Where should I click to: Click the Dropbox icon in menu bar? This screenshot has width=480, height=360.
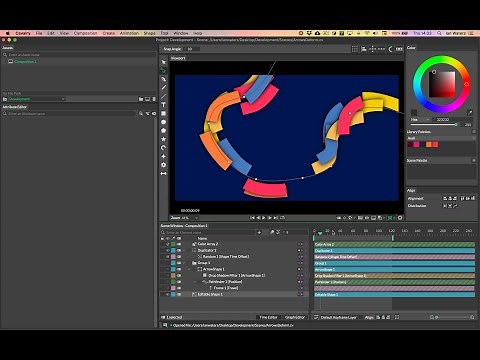309,33
